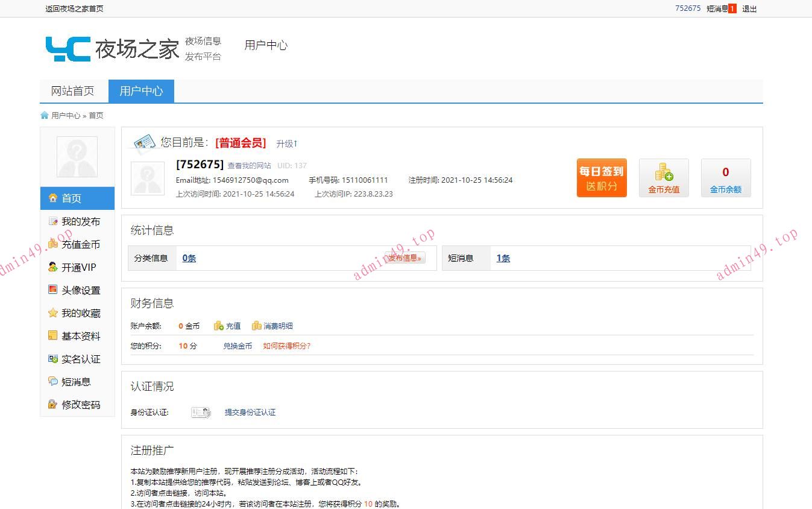The image size is (812, 509).
Task: Open 头像设置 avatar settings icon
Action: pyautogui.click(x=53, y=290)
